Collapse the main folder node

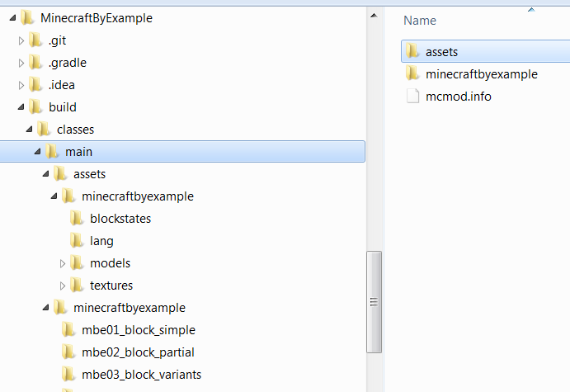click(38, 151)
